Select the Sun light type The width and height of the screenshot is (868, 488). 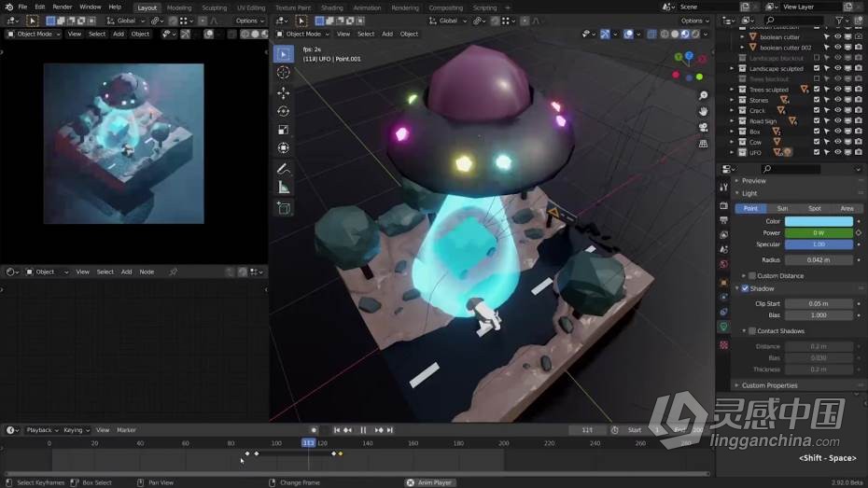782,208
